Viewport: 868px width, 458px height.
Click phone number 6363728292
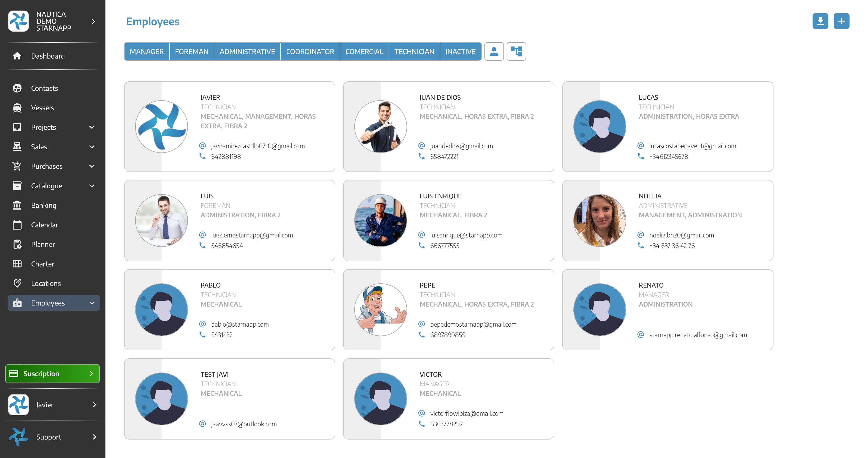tap(446, 424)
